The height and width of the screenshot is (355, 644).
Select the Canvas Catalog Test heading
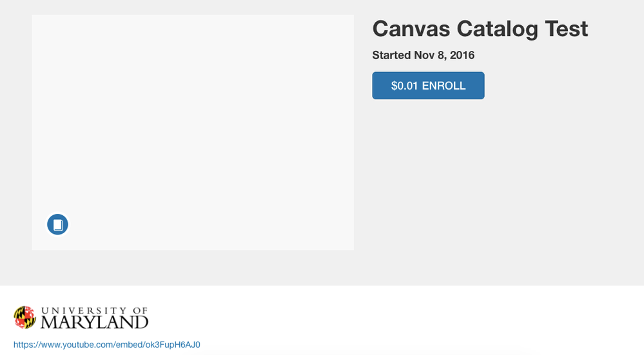[x=480, y=29]
